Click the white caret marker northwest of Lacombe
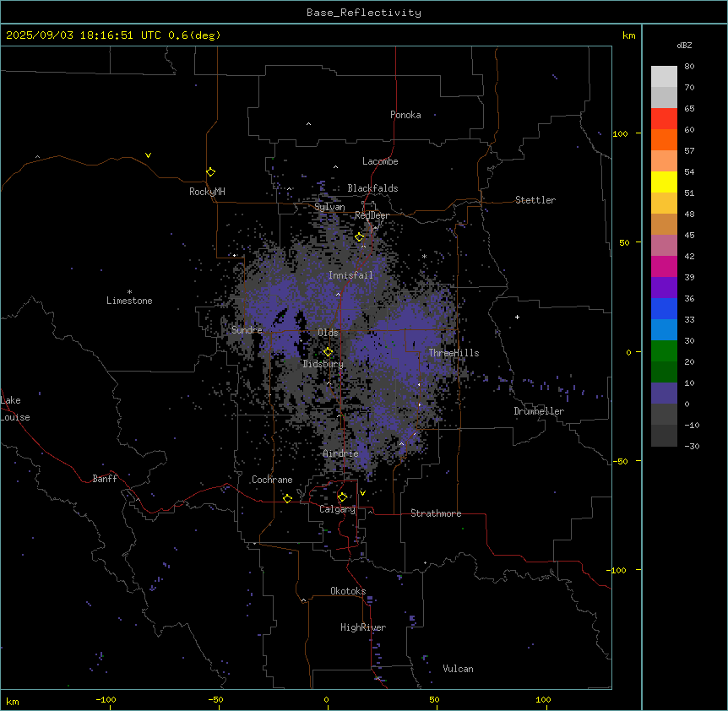Image resolution: width=728 pixels, height=711 pixels. click(x=335, y=167)
